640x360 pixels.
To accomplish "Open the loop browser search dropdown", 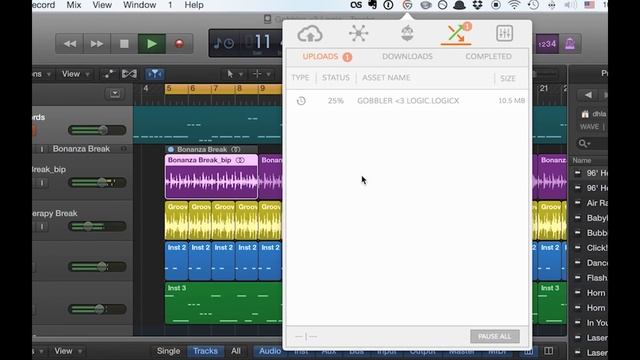I will (x=584, y=143).
